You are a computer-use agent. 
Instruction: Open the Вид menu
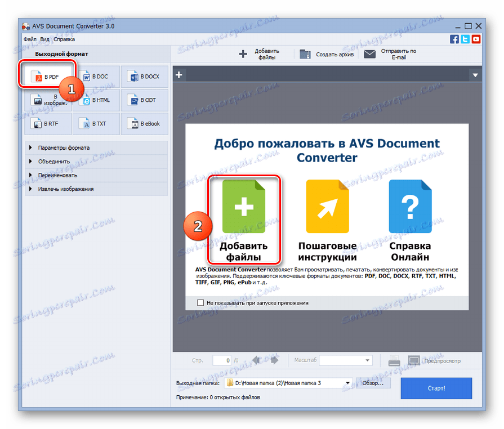click(44, 39)
